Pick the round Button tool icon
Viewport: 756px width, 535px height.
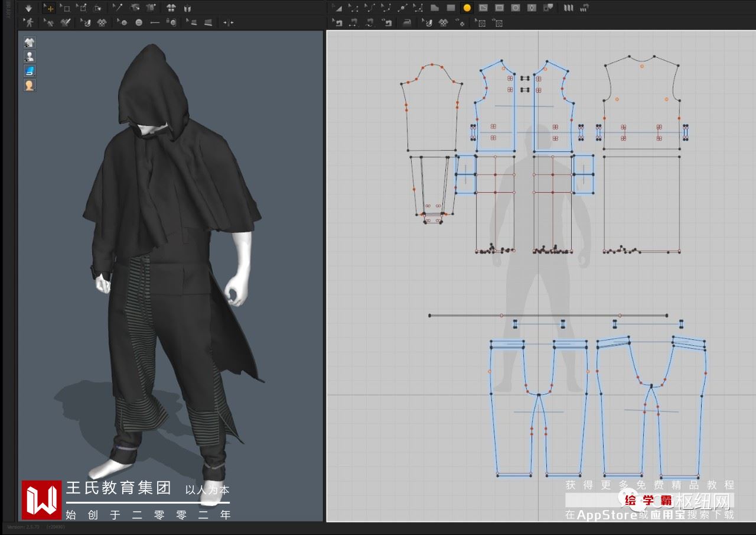[x=139, y=22]
